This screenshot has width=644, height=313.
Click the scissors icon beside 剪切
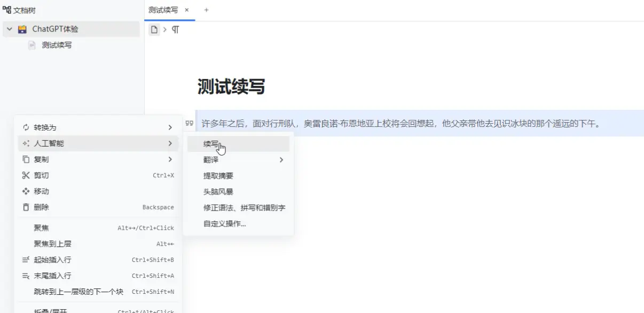coord(25,175)
